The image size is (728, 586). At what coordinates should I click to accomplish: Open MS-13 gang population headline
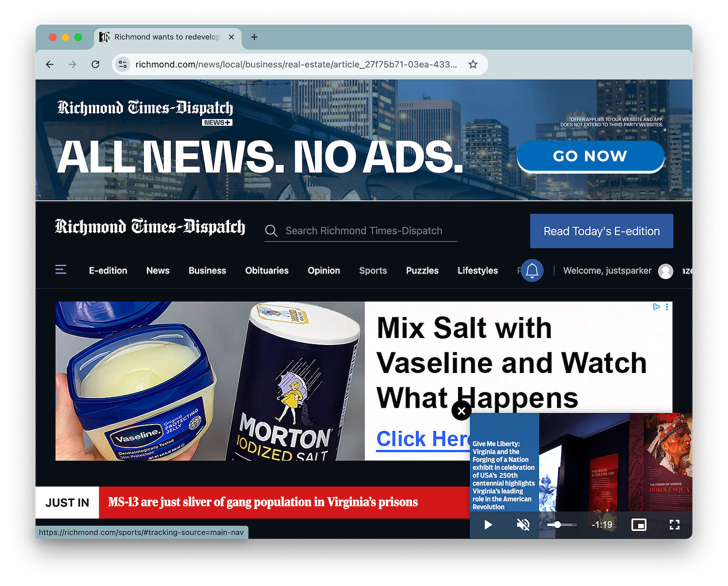pos(263,502)
